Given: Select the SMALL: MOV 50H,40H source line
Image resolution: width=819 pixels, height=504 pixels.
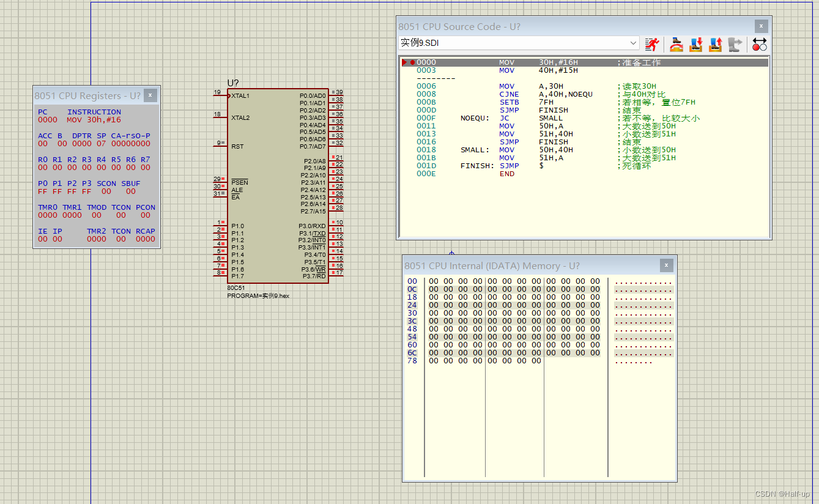Looking at the screenshot, I should coord(584,150).
